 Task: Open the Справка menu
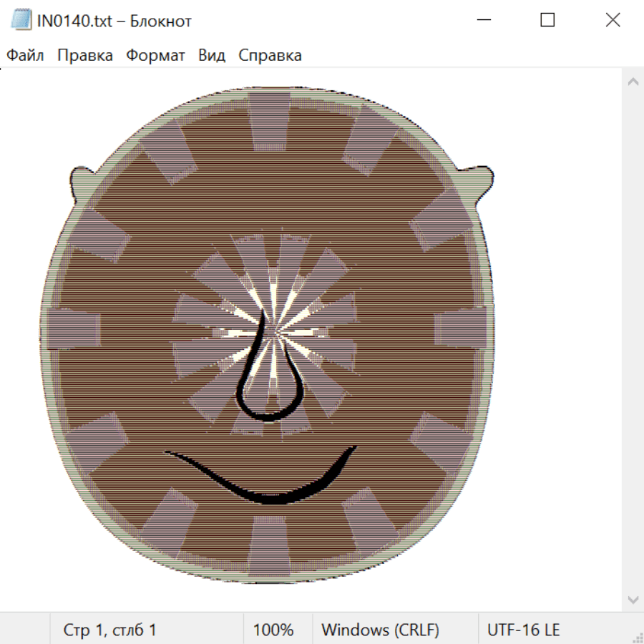270,56
